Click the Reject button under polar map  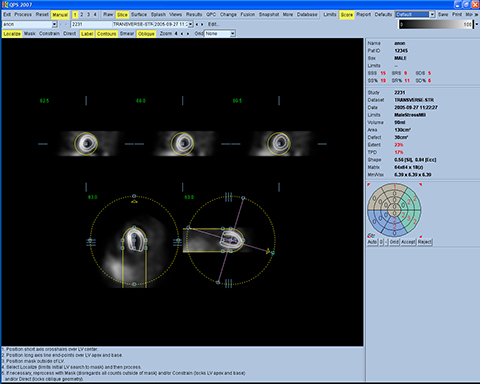425,242
